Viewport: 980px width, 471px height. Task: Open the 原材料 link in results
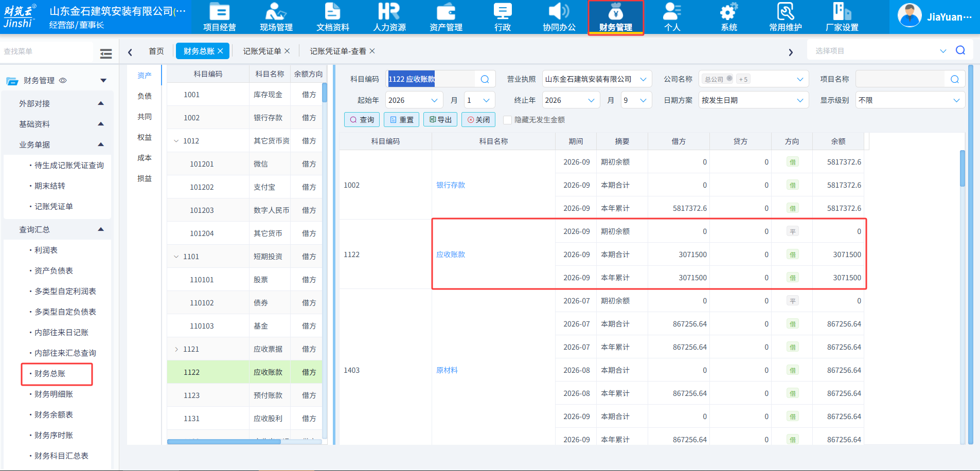pyautogui.click(x=447, y=370)
